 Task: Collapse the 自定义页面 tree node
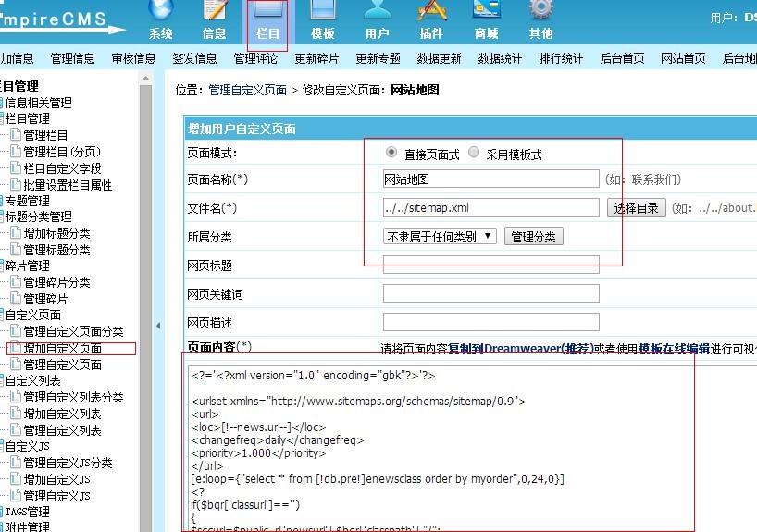tap(2, 315)
